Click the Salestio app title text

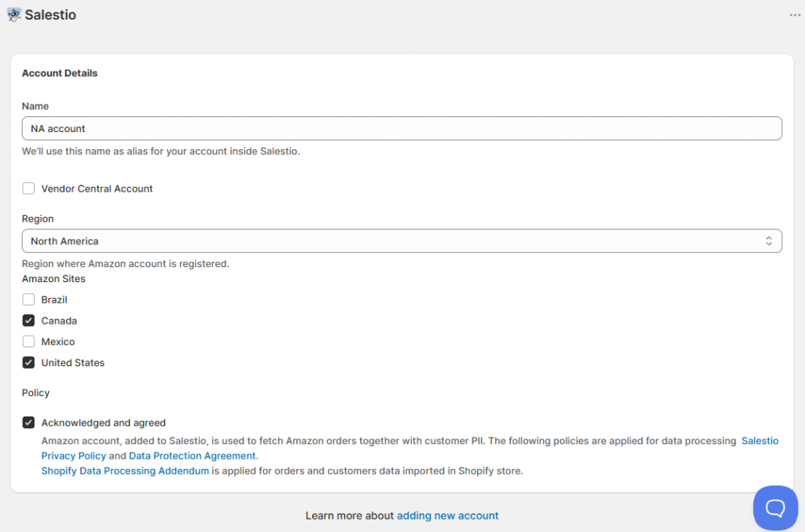(x=50, y=15)
